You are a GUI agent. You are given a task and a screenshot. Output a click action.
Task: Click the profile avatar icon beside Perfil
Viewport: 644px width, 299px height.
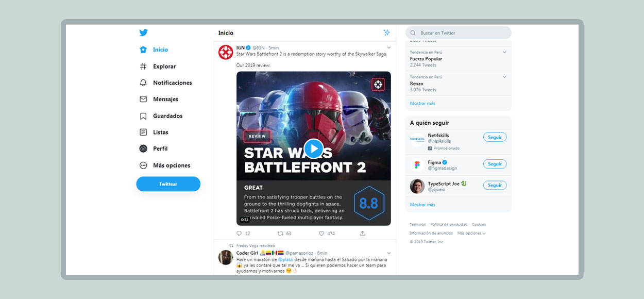[x=143, y=149]
